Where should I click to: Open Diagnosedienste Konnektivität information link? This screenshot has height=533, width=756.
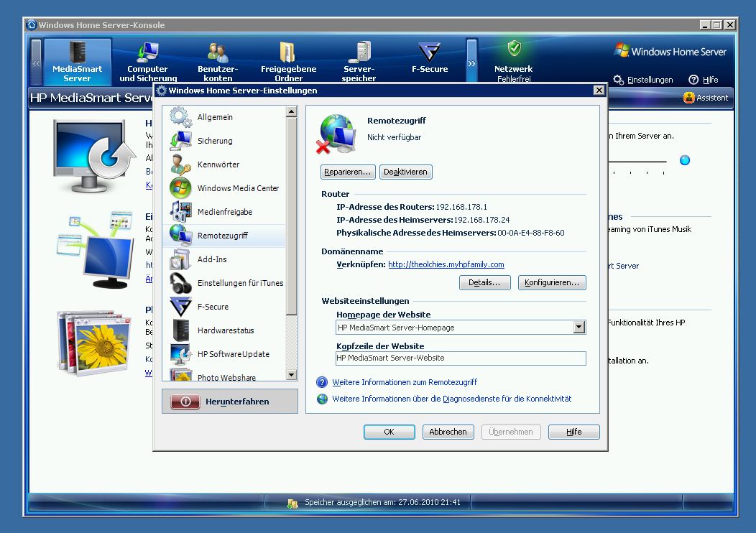(452, 399)
